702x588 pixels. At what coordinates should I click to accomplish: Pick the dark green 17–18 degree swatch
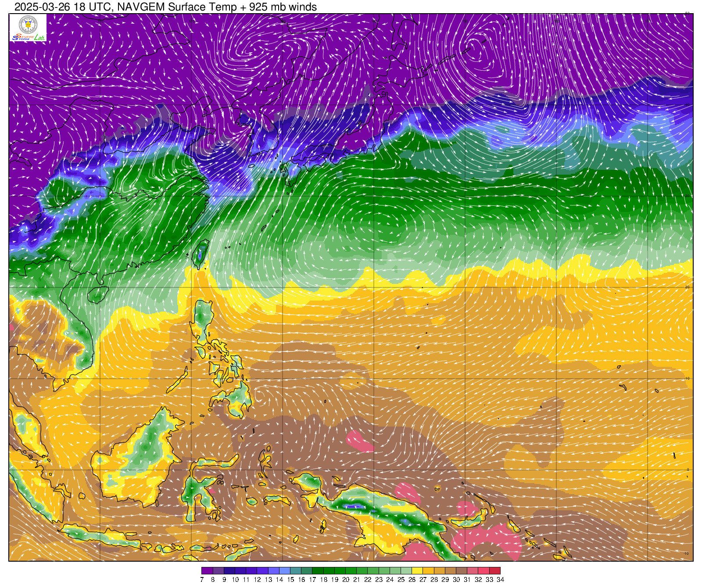click(x=318, y=571)
